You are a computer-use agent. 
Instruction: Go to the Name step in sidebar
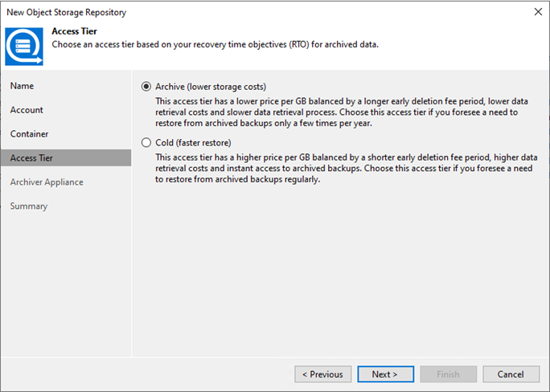[23, 86]
